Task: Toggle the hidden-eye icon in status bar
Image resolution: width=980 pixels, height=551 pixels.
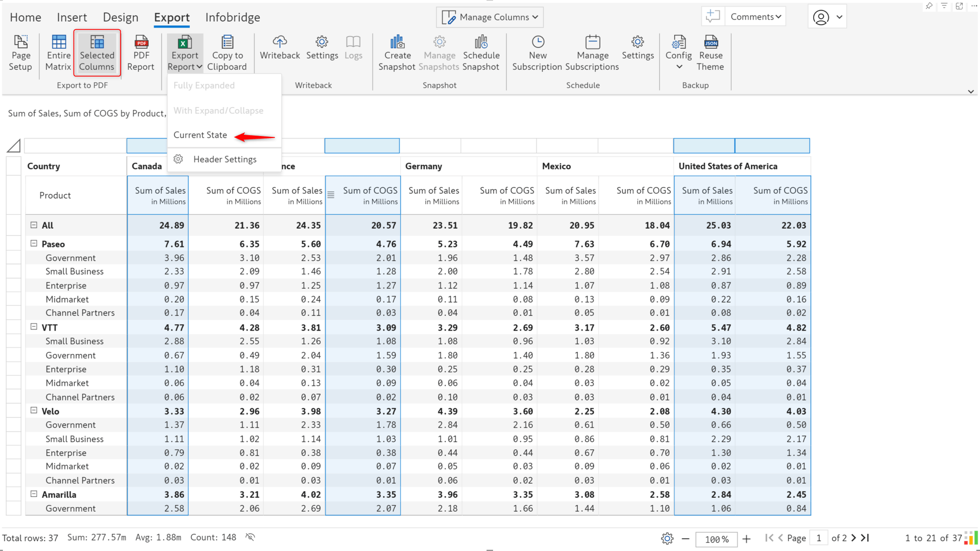Action: [x=250, y=537]
